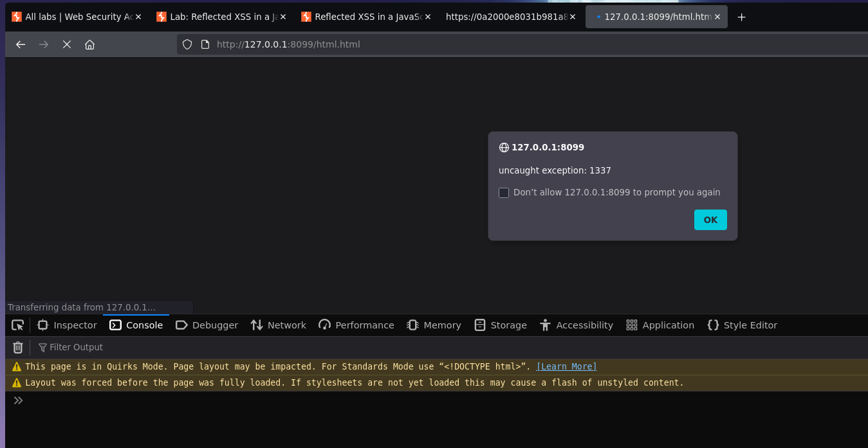This screenshot has height=448, width=868.
Task: Go to the browser home page
Action: pyautogui.click(x=89, y=44)
